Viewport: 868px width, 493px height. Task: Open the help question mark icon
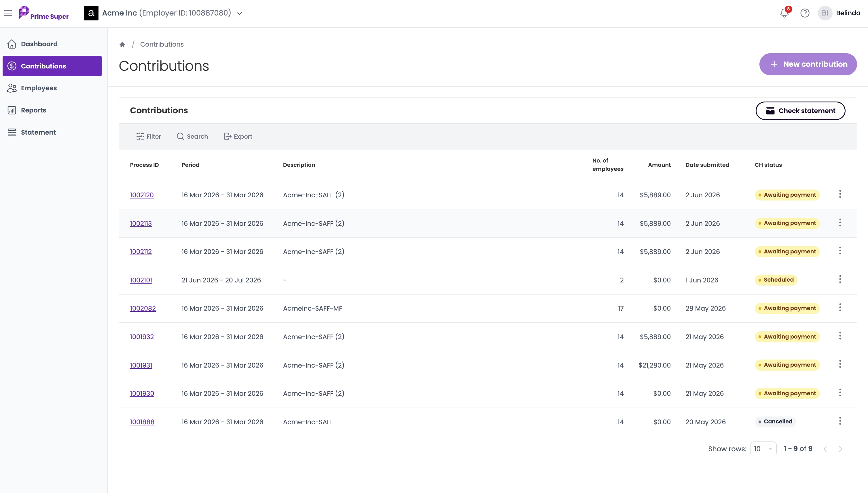click(x=805, y=13)
